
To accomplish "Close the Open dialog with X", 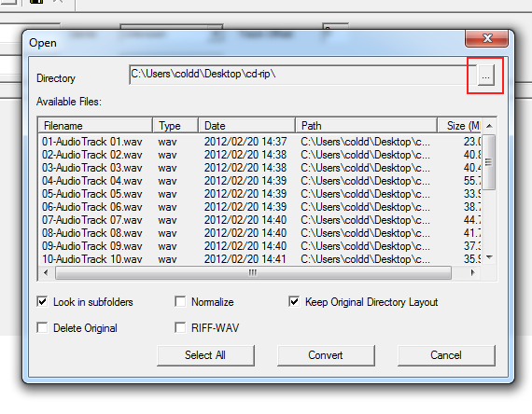I will pos(487,38).
